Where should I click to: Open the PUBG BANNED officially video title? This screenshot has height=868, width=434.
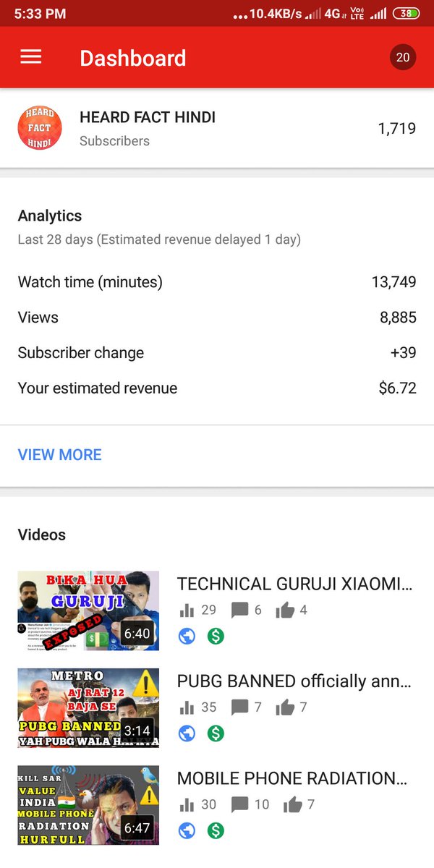294,681
